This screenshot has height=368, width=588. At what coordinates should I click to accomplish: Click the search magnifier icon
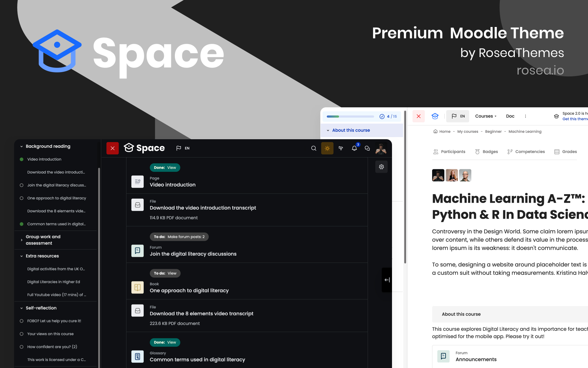tap(314, 148)
